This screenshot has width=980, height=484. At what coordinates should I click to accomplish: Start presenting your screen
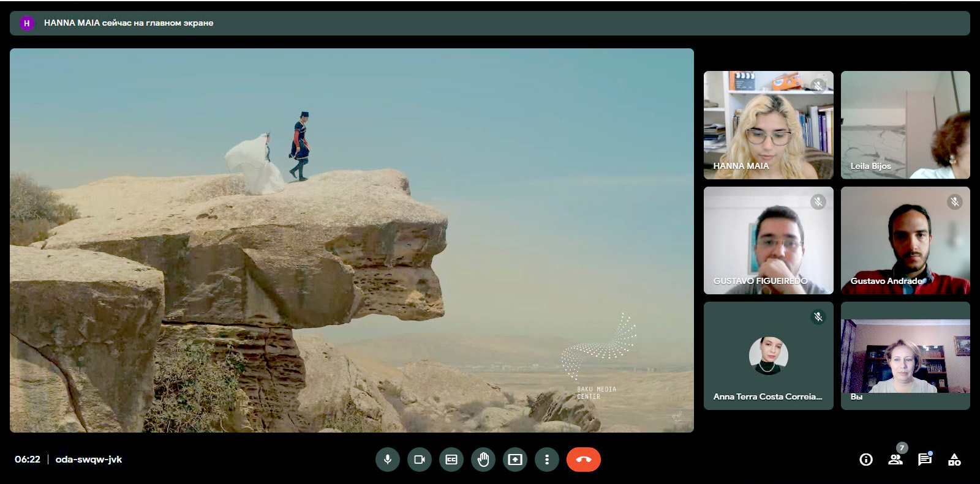coord(515,460)
